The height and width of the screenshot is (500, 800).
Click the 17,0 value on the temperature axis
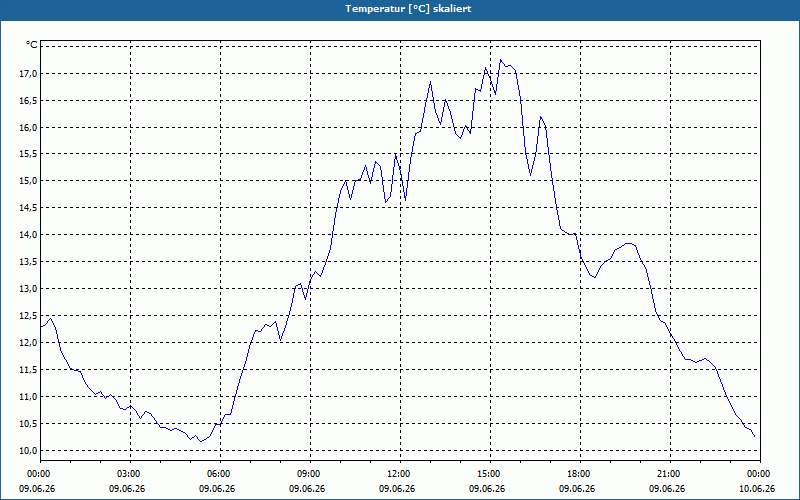[x=29, y=74]
